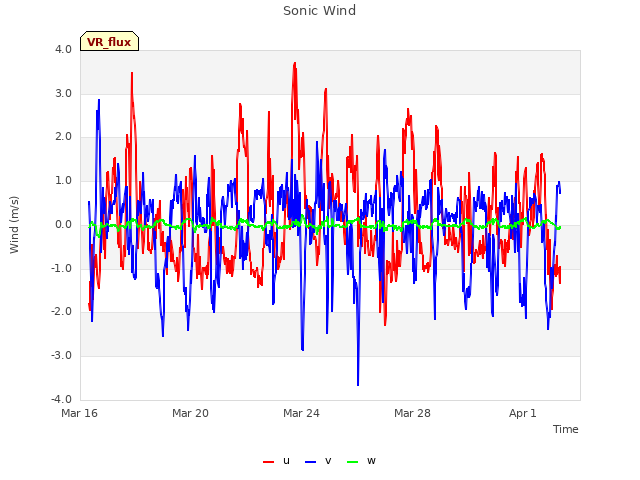640x480 pixels.
Task: Select the 'u' legend label
Action: [x=286, y=461]
